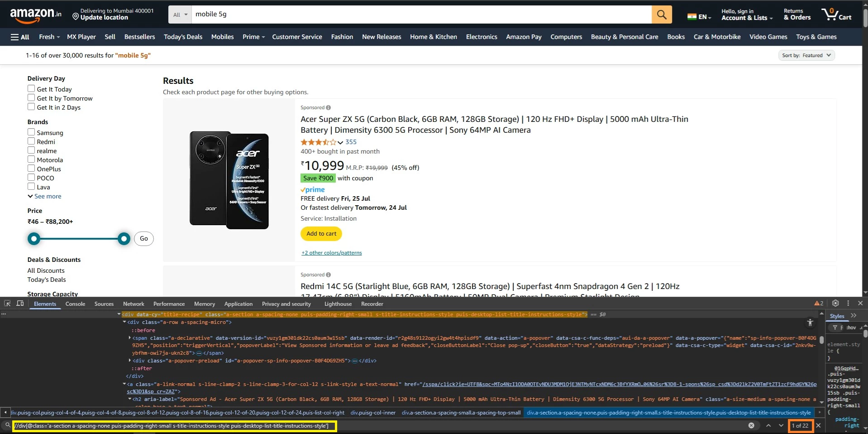The width and height of the screenshot is (868, 434).
Task: Click the ellipsis next to span a-declarative
Action: (x=199, y=353)
